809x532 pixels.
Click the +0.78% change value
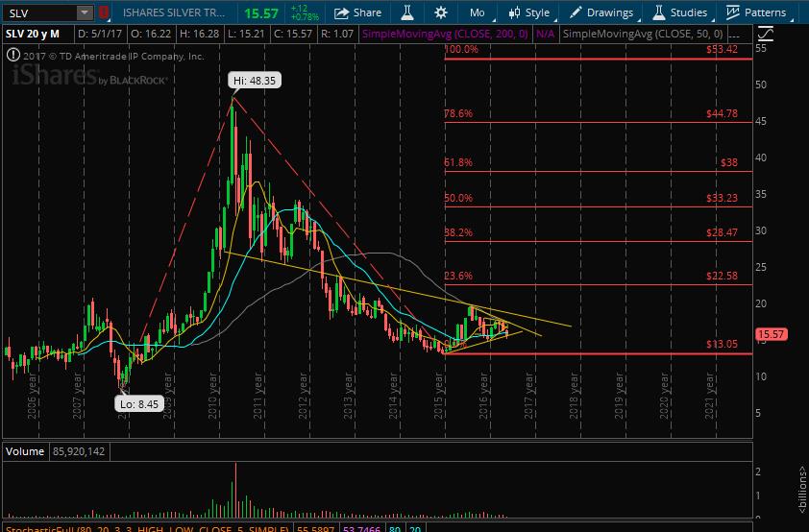[305, 17]
